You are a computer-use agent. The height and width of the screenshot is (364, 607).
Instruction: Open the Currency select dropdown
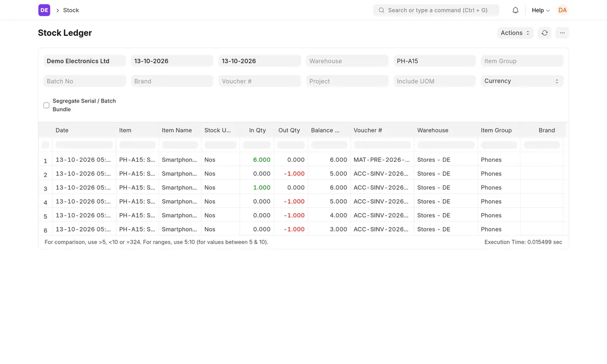click(522, 81)
